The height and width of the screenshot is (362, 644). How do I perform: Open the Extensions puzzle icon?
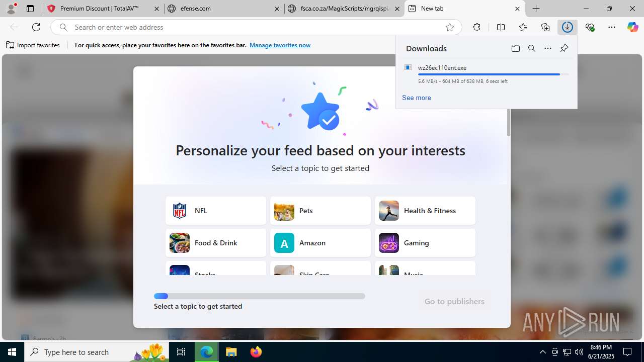click(476, 27)
